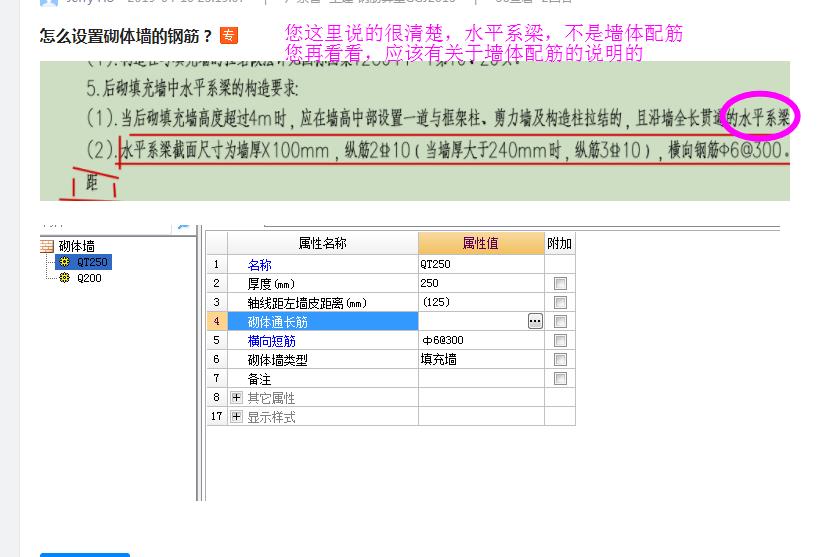840x557 pixels.
Task: Click the value cell showing (125)
Action: [x=481, y=302]
